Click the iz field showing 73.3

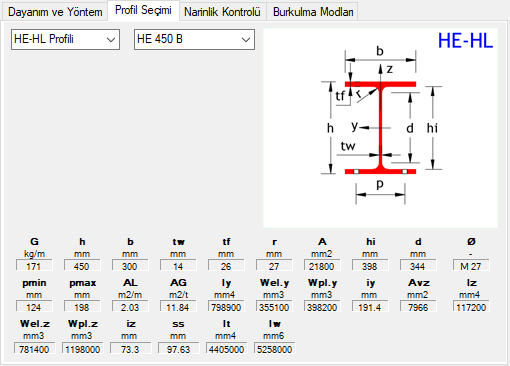point(130,348)
